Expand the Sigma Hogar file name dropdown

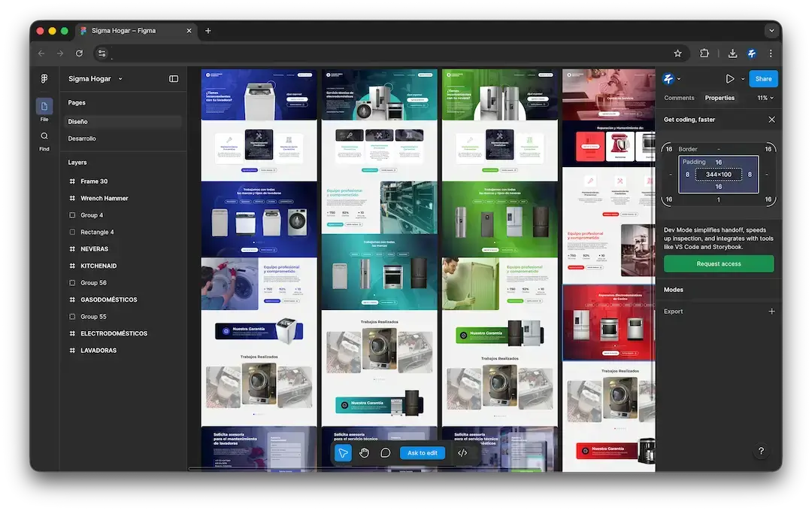click(120, 79)
